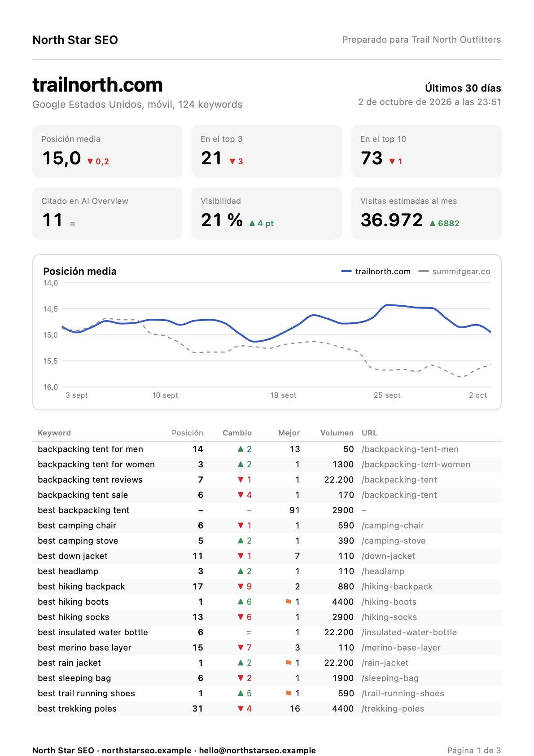Click the Keyword column header
Viewport: 534px width, 756px height.
(54, 433)
